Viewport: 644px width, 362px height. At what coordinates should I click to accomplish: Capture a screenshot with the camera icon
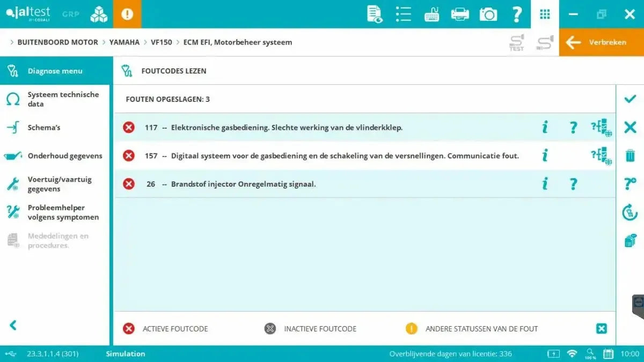[x=488, y=14]
